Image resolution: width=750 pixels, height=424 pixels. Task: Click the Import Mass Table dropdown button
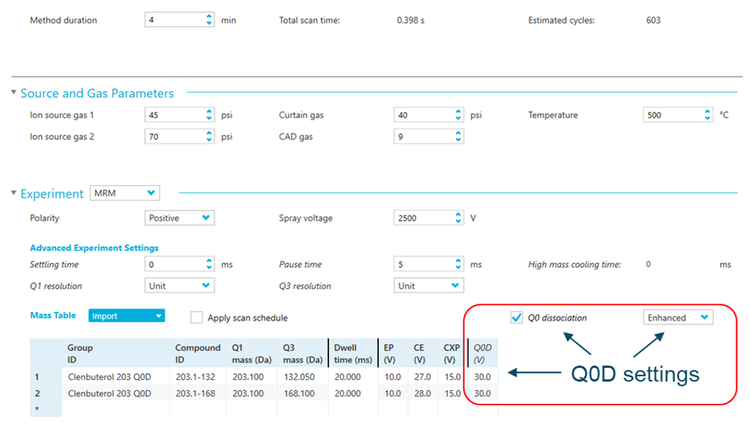(126, 317)
